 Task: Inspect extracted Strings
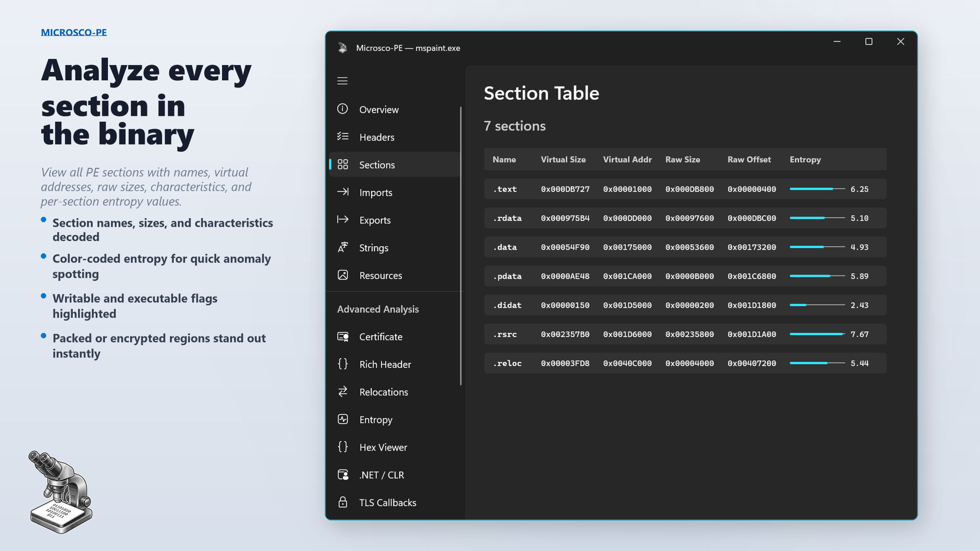coord(374,248)
